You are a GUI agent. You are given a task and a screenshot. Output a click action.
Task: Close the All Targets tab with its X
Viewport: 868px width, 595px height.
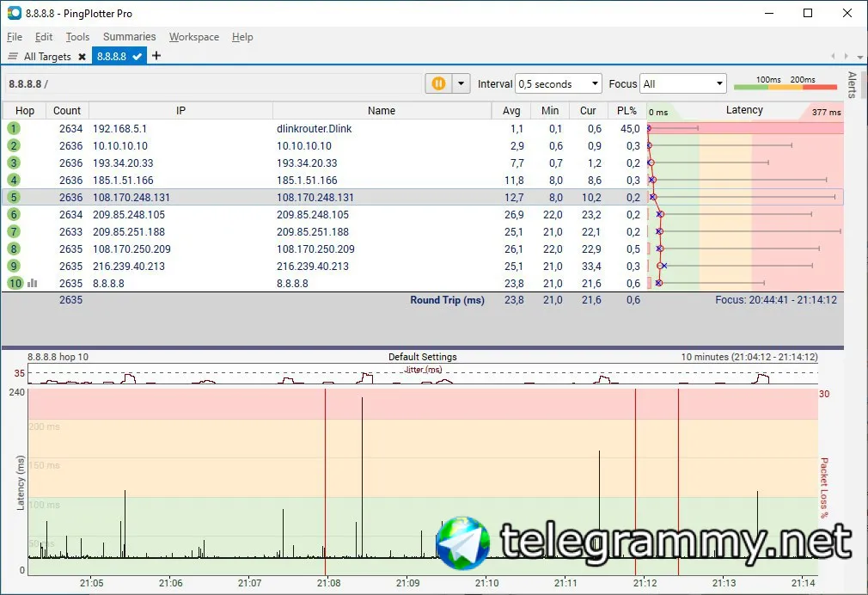pos(82,57)
